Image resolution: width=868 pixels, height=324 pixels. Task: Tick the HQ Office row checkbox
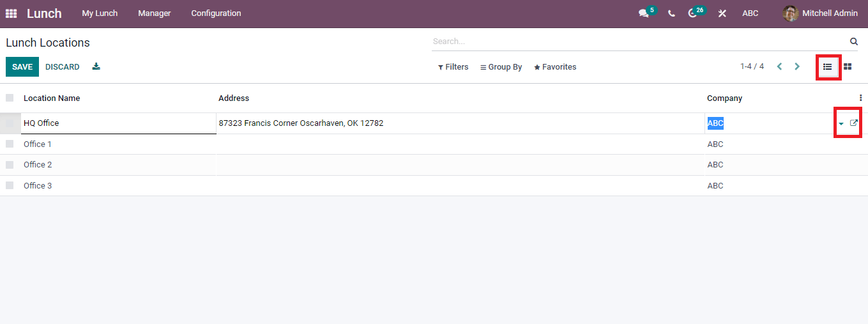coord(10,123)
